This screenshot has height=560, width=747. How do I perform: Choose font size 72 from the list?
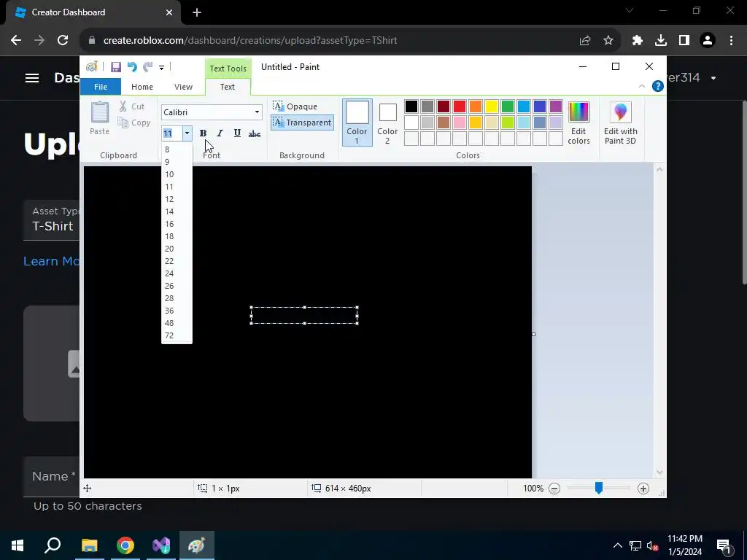pos(177,335)
